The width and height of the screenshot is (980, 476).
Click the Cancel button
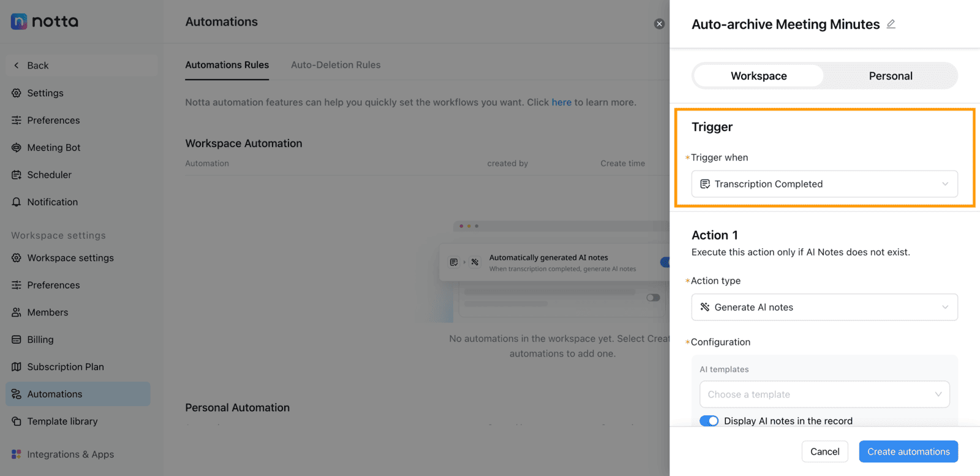coord(825,451)
